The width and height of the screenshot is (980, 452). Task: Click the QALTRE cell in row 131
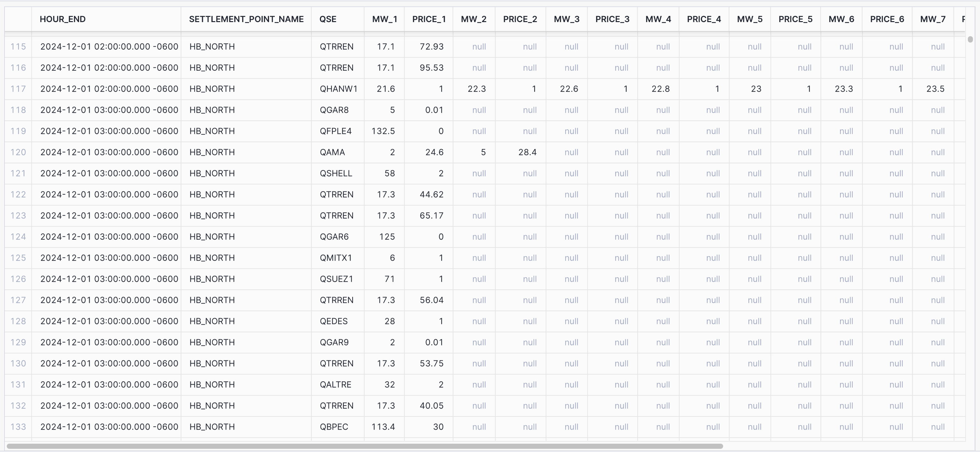click(x=335, y=385)
